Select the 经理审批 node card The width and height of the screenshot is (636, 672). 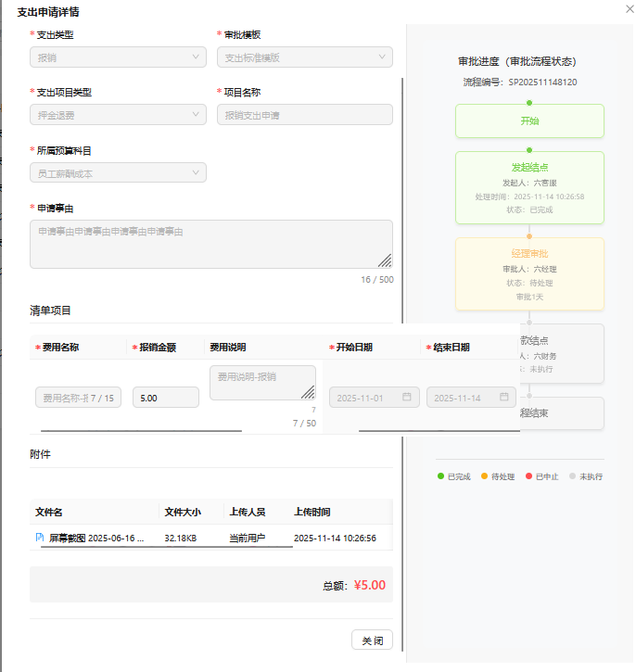click(529, 273)
